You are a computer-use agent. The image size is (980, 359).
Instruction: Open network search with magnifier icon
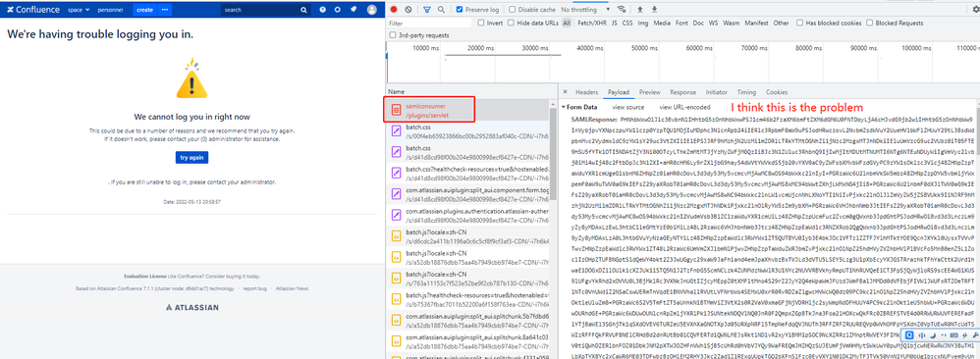pos(441,10)
